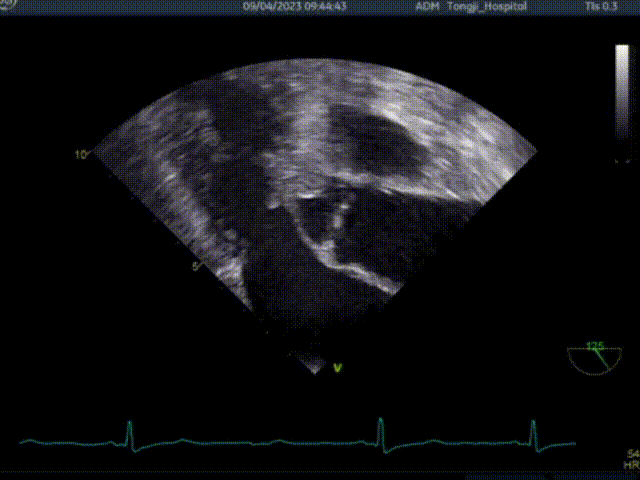Select the 5 cm depth marker
Image resolution: width=640 pixels, height=480 pixels.
tap(197, 268)
